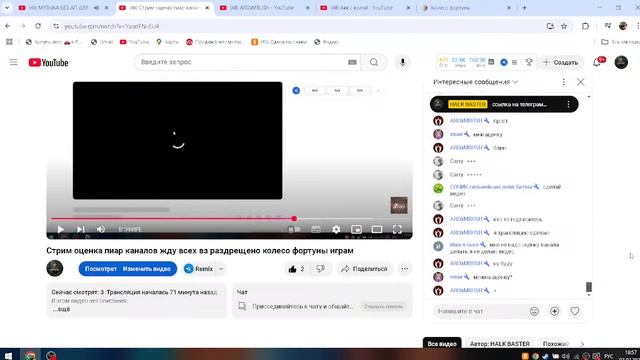Click the Remix button
This screenshot has height=360, width=640.
[x=199, y=269]
